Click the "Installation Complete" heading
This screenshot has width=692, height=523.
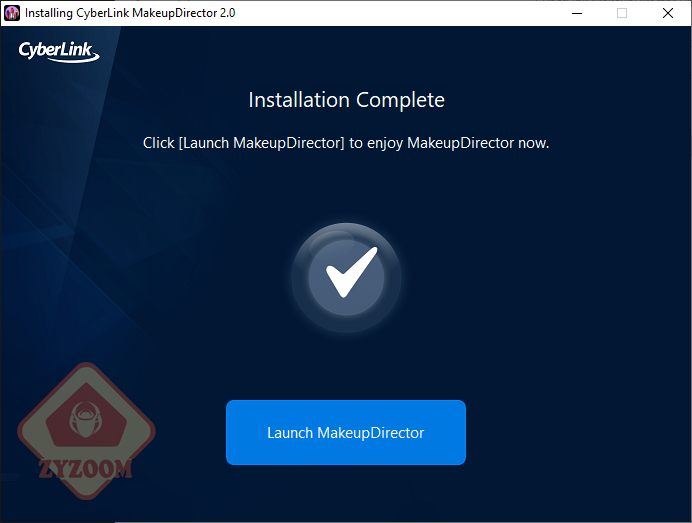coord(346,100)
